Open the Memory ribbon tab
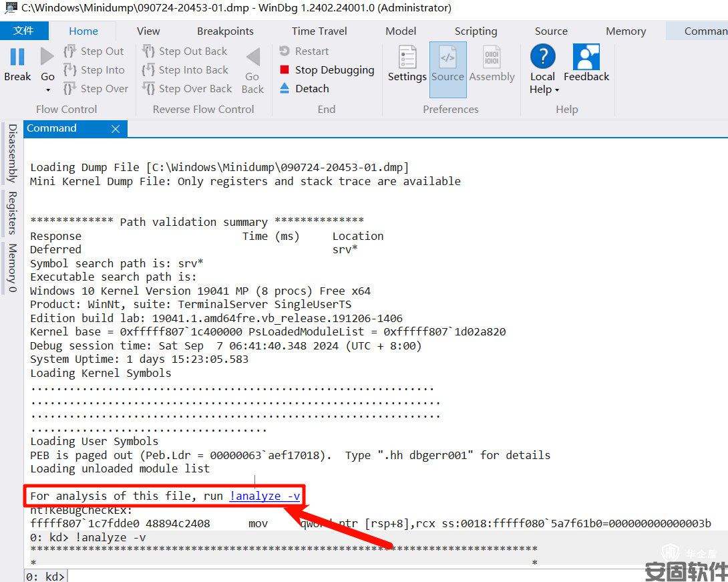 (626, 31)
